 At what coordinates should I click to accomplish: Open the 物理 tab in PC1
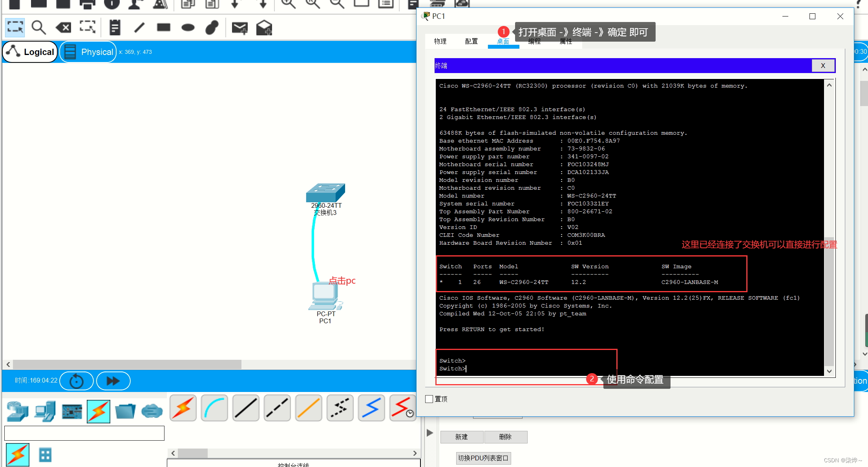pos(440,41)
